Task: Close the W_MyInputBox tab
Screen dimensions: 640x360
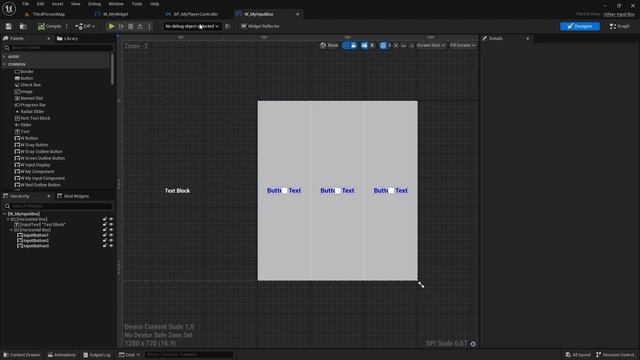Action: 298,14
